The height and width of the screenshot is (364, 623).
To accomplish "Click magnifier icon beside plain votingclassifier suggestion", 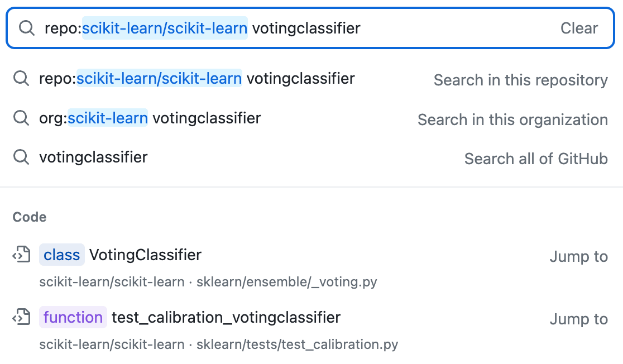I will 21,157.
